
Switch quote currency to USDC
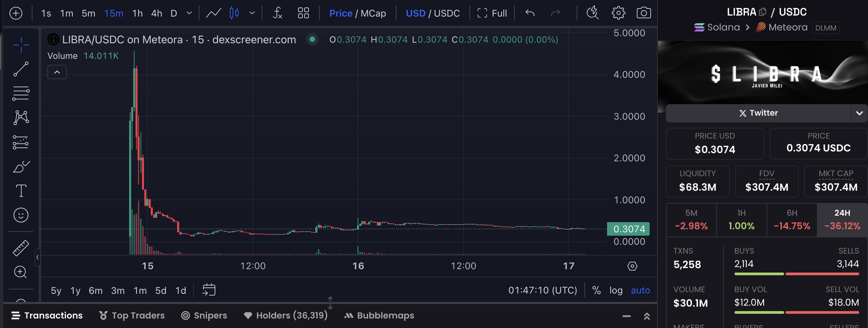tap(447, 13)
